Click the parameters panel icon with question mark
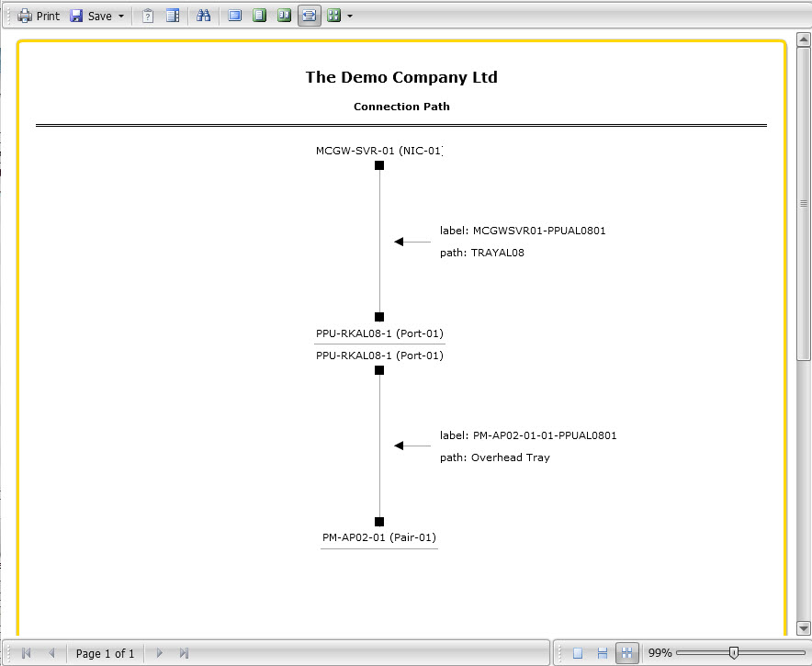Screen dimensions: 812x666 (147, 16)
